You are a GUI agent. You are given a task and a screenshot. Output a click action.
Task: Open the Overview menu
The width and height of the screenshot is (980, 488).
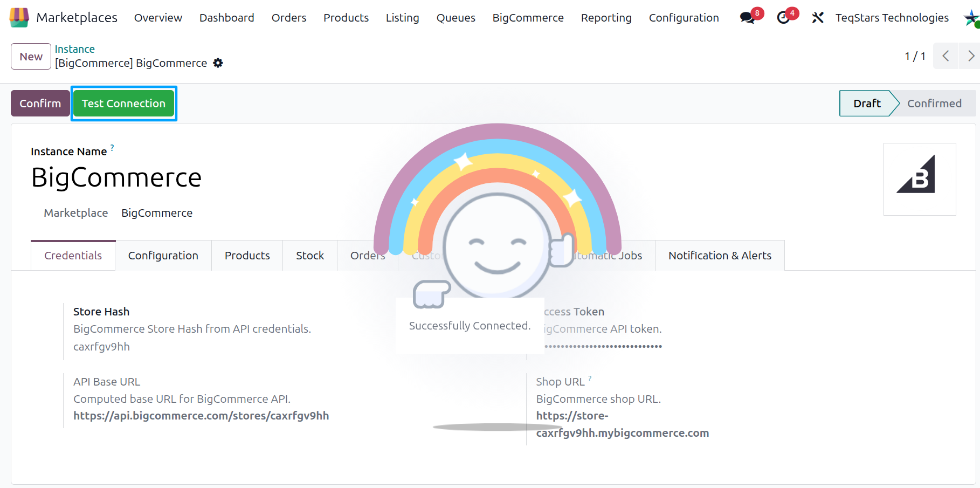tap(158, 18)
